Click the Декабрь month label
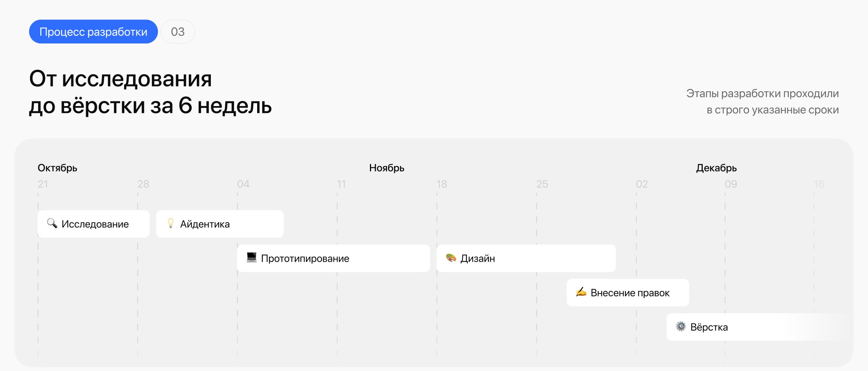Image resolution: width=868 pixels, height=371 pixels. pos(716,168)
